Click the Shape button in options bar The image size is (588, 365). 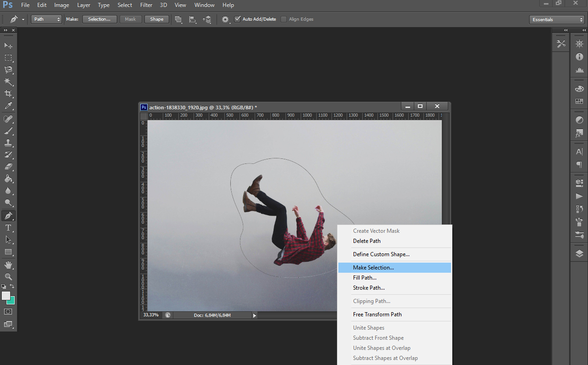pyautogui.click(x=157, y=19)
